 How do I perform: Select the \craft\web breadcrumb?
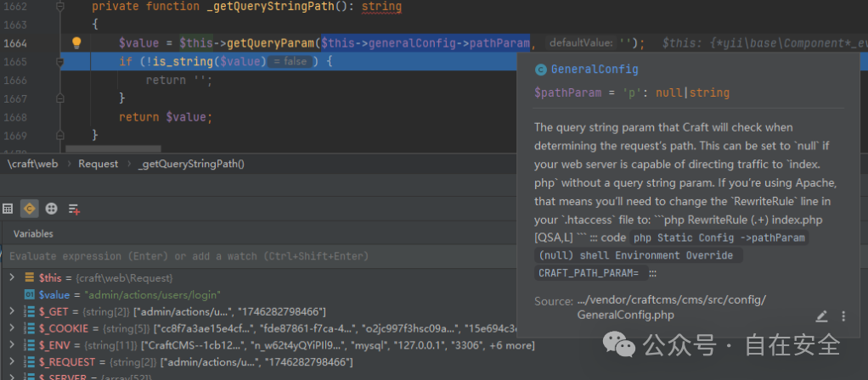32,164
